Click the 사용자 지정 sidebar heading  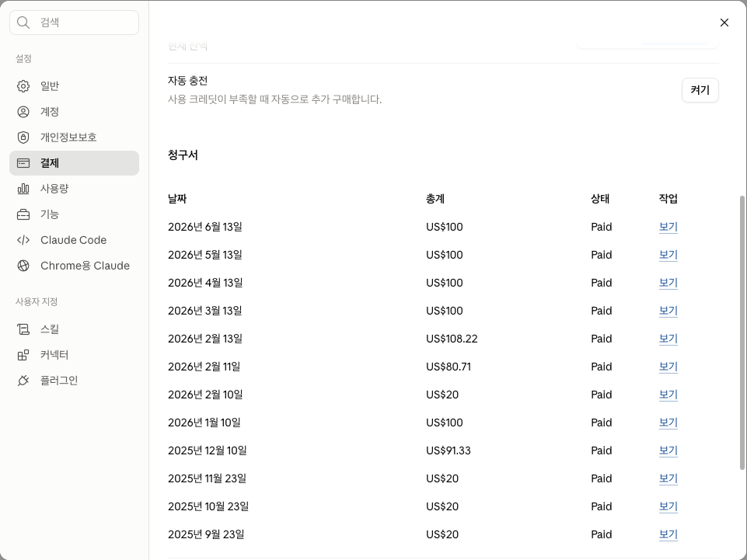click(x=37, y=302)
